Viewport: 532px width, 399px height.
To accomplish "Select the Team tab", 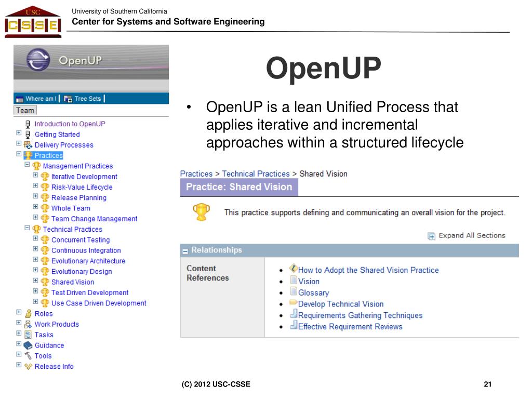I will click(x=25, y=110).
